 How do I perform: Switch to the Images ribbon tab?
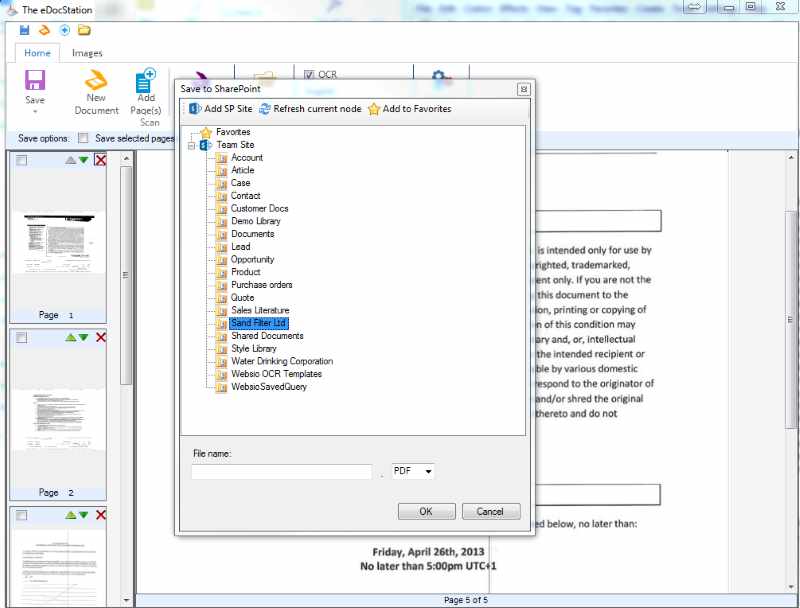pyautogui.click(x=87, y=53)
